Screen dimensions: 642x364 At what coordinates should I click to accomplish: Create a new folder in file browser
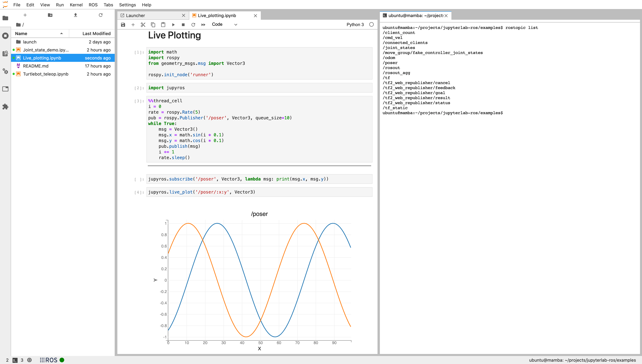50,15
